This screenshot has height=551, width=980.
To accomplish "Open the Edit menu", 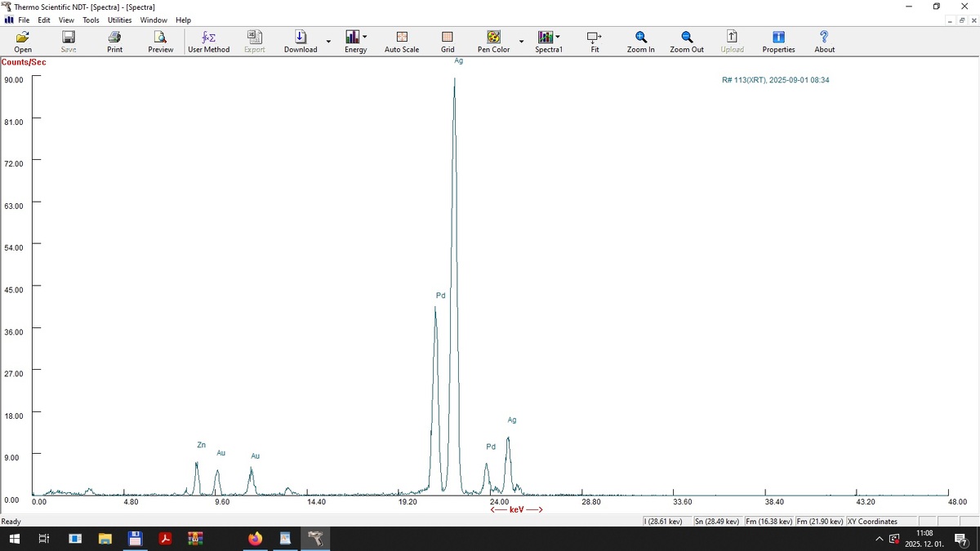I will coord(44,20).
